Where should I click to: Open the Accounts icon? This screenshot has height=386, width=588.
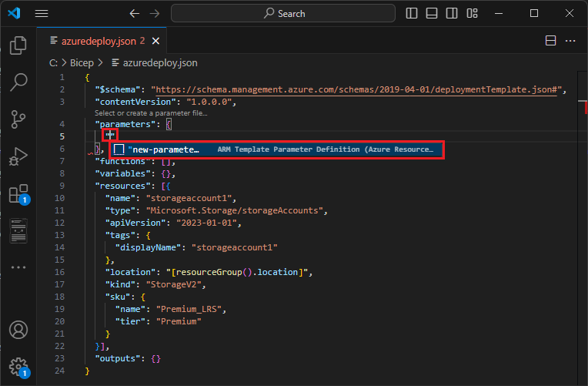(18, 330)
